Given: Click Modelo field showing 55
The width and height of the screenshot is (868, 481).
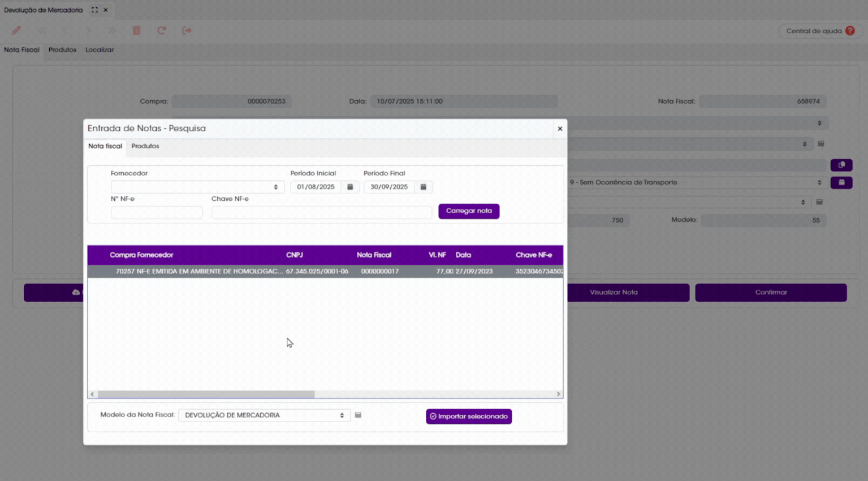Looking at the screenshot, I should [x=763, y=220].
